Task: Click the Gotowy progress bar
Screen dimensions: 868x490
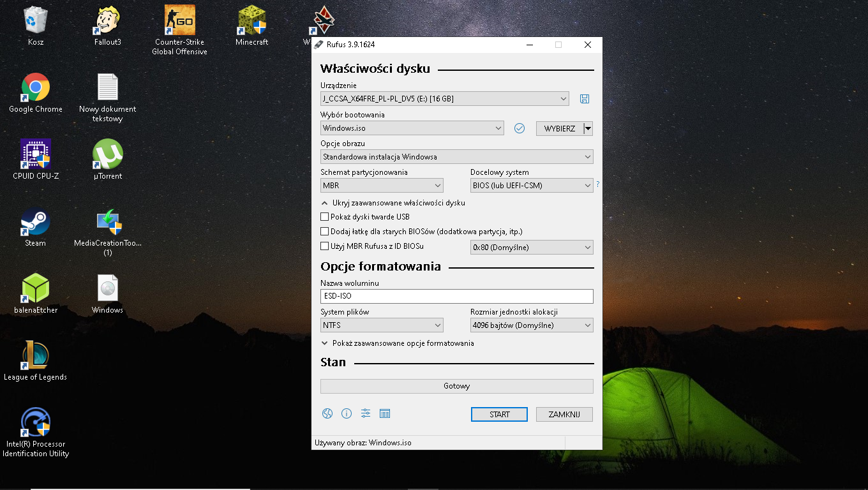Action: click(457, 386)
